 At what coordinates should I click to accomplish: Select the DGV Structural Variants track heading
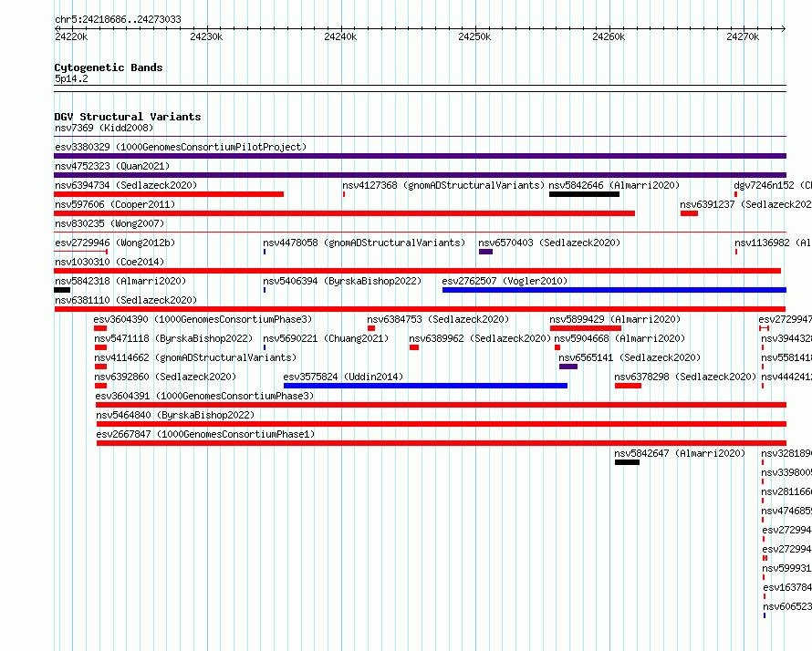click(128, 117)
